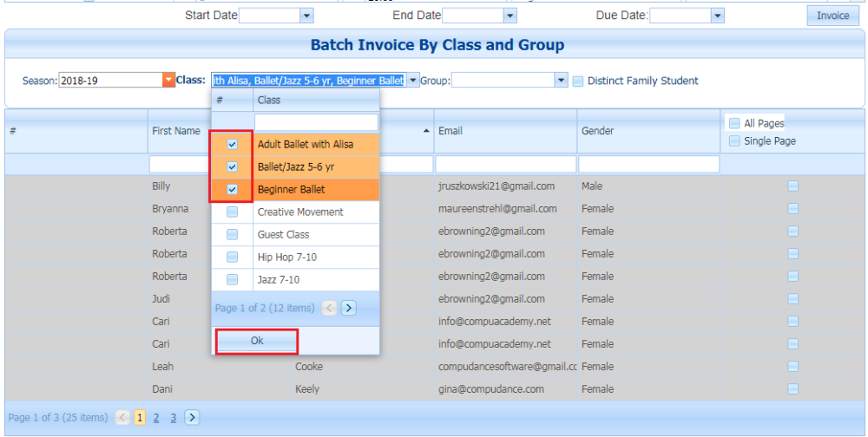
Task: Click the Class filter text box in dropdown
Action: (x=316, y=122)
